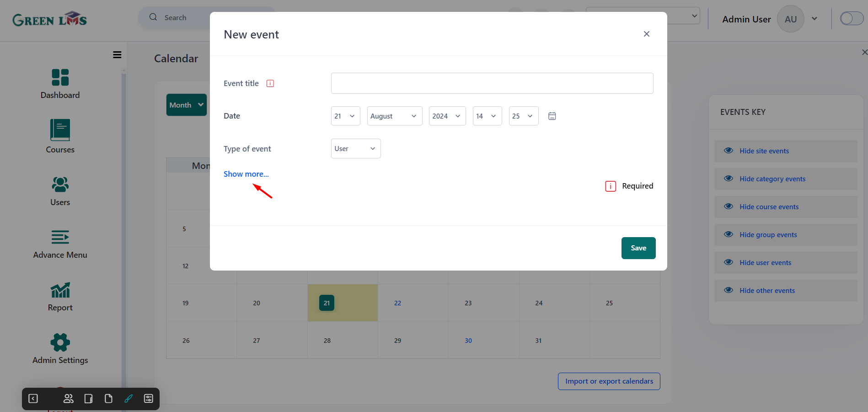Click the Event title input field
The image size is (868, 412).
tap(492, 83)
